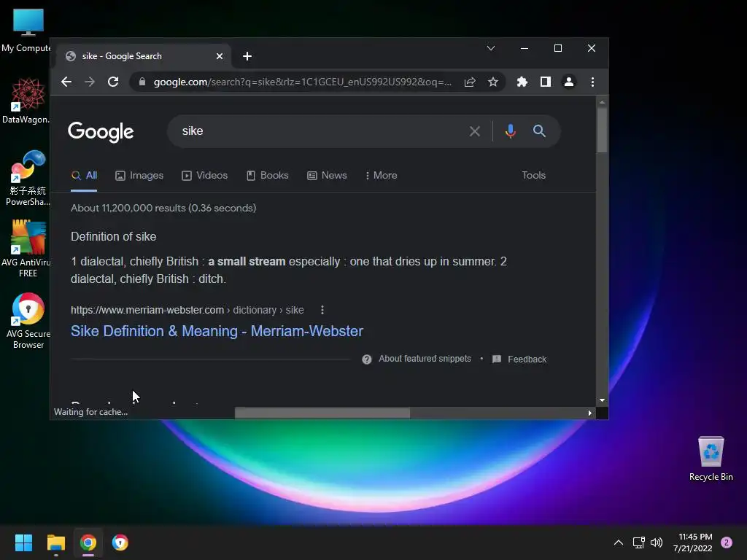747x560 pixels.
Task: Click 'About featured snippets' link
Action: (x=425, y=359)
